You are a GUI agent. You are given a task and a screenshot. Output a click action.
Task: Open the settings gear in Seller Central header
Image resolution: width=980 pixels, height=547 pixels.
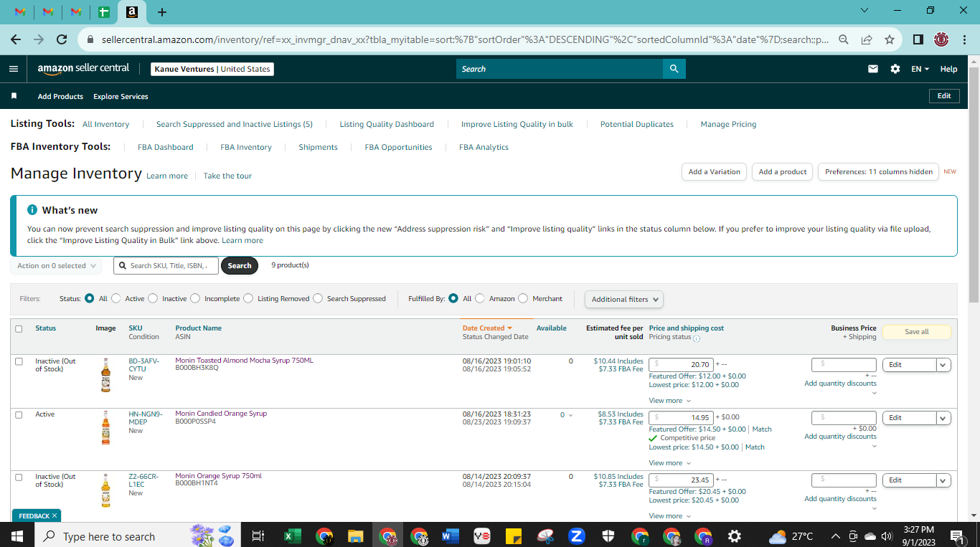coord(895,69)
